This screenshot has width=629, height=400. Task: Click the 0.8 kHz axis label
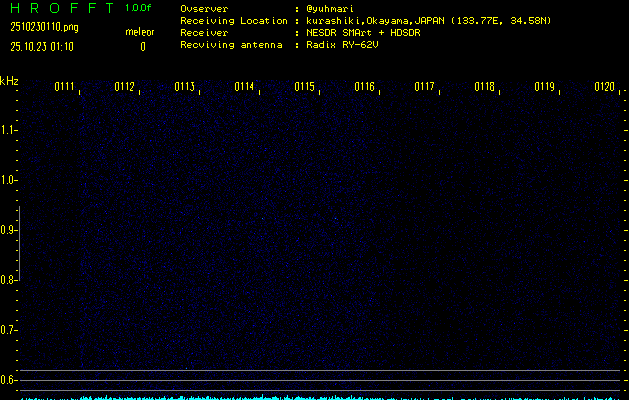coord(7,280)
